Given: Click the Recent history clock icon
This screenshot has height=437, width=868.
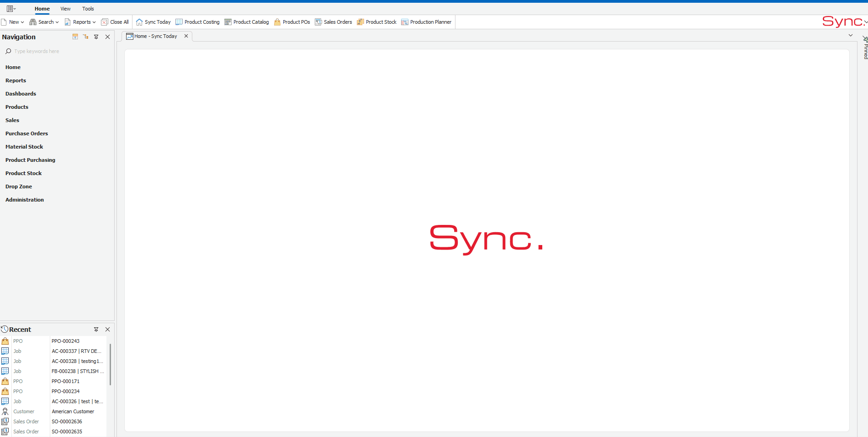Looking at the screenshot, I should pos(5,329).
